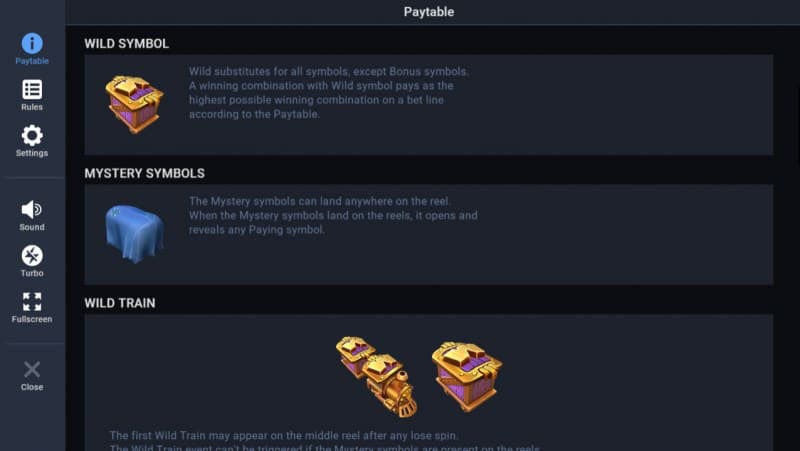Click the golden locomotive in Wild Train
Image resolution: width=800 pixels, height=451 pixels.
point(390,386)
